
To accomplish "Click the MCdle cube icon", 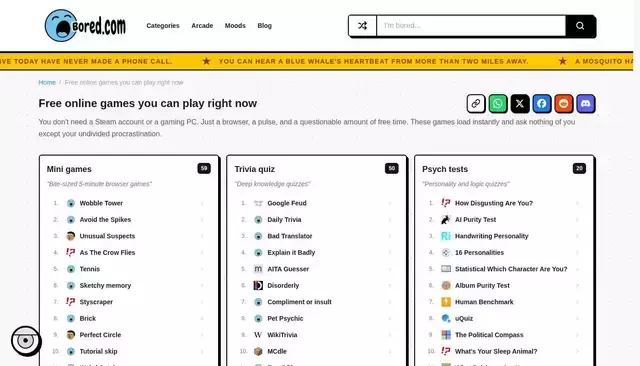I will click(x=258, y=351).
